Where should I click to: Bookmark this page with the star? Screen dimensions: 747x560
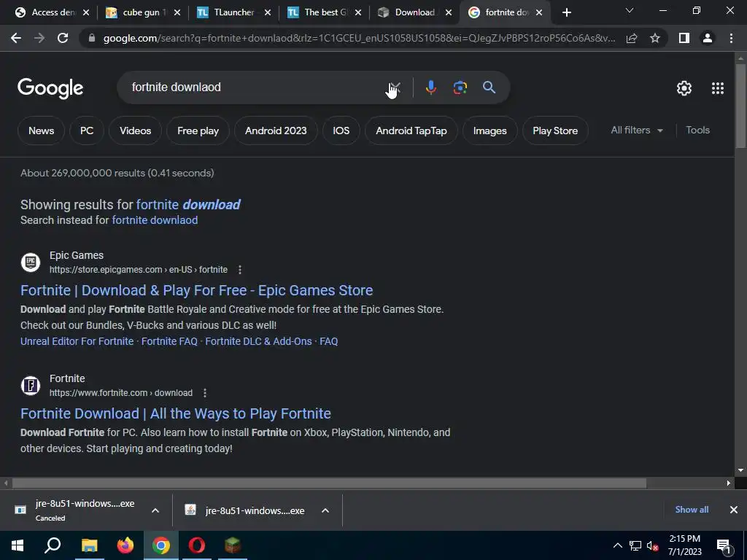click(x=655, y=38)
